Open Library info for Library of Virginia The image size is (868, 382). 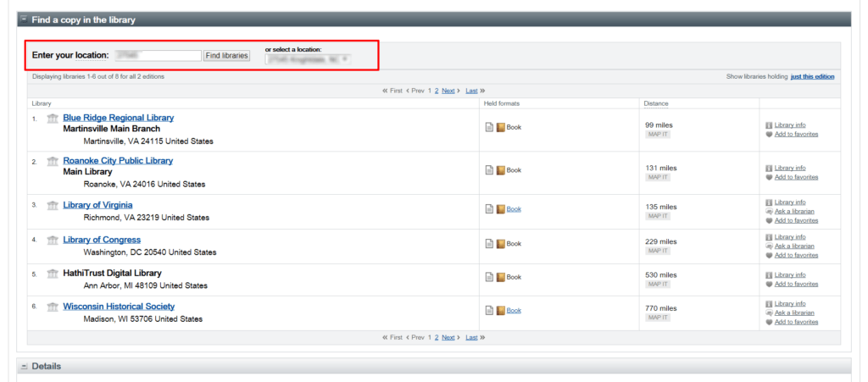pos(789,202)
